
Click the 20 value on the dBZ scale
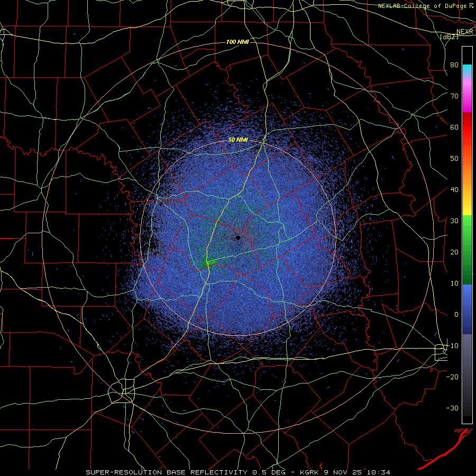454,252
